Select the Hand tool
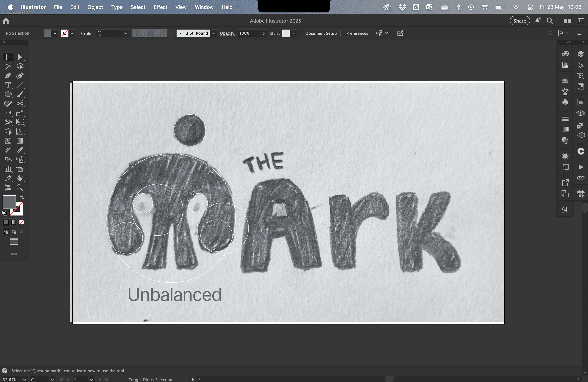The height and width of the screenshot is (382, 588). click(20, 178)
